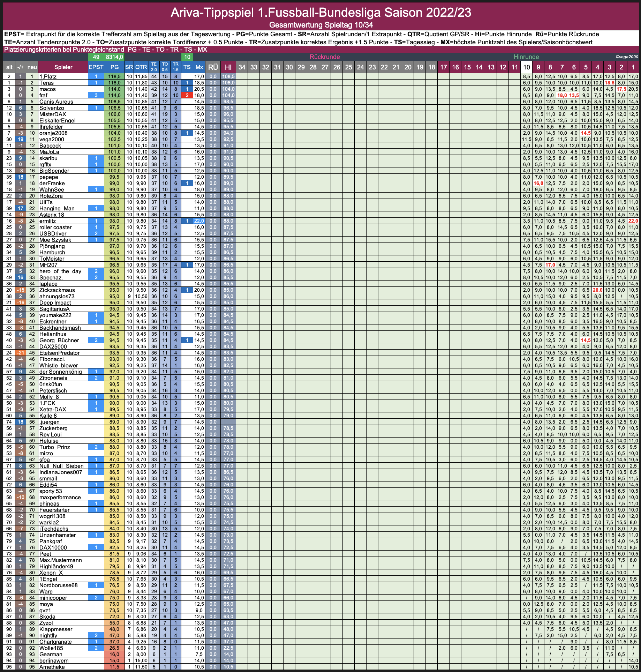
Task: Click player name 'Fibonacci.'
Action: pos(52,359)
